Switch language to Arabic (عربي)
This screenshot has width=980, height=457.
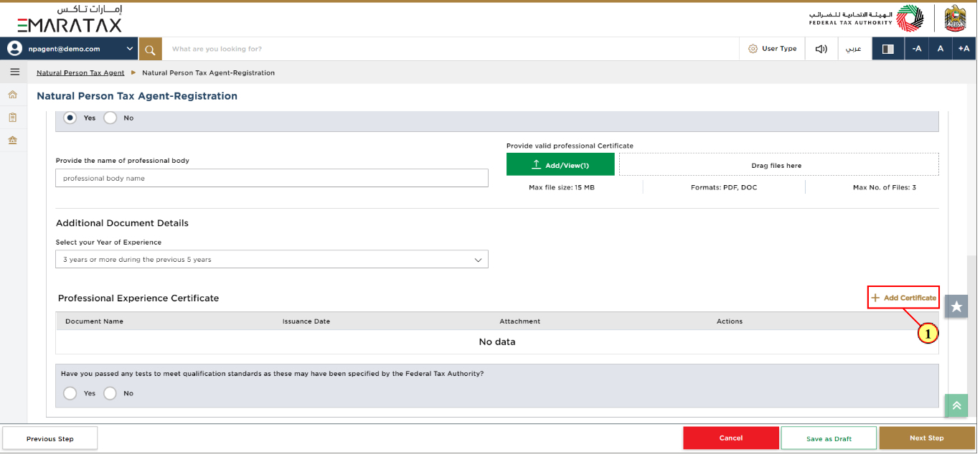854,49
